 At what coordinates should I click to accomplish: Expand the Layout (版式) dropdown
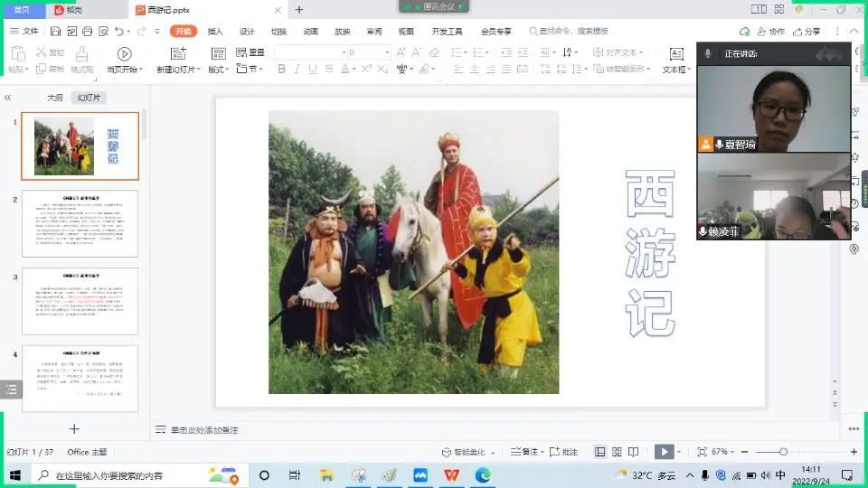coord(219,70)
